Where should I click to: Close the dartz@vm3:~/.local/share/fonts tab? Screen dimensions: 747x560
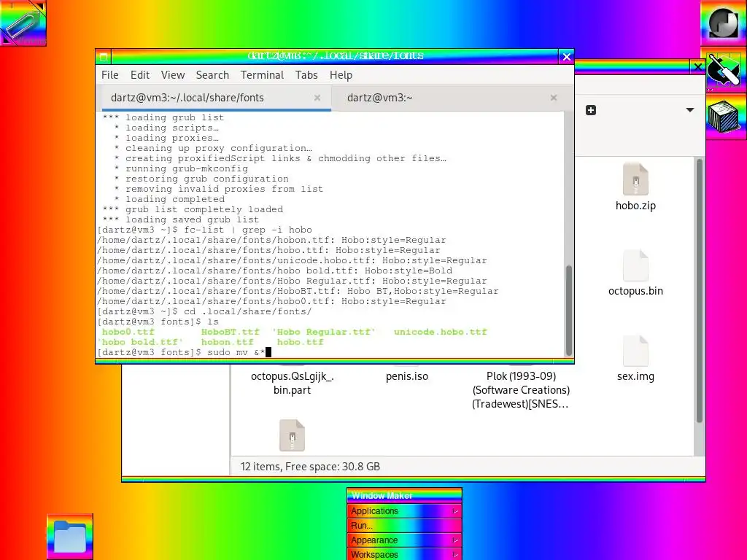[x=317, y=98]
